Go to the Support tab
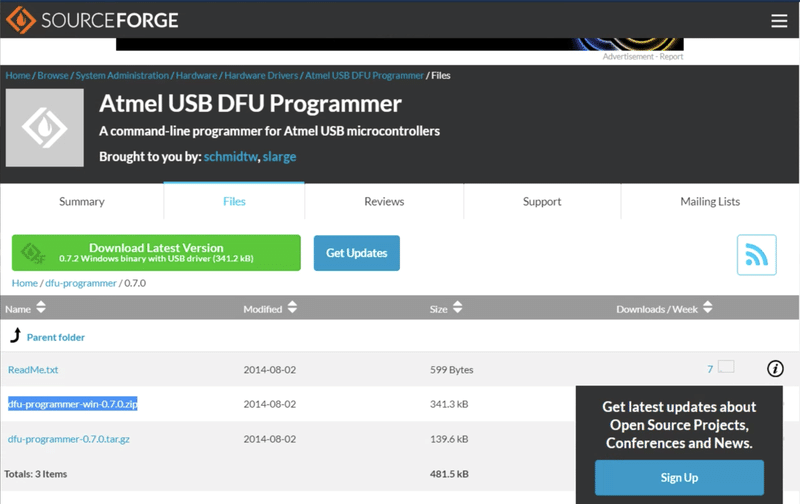 pos(542,201)
